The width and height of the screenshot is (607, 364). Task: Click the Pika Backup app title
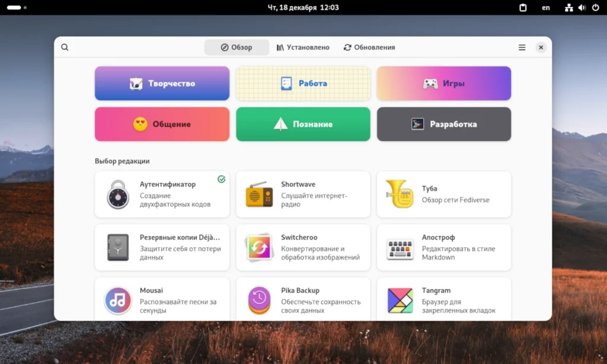300,290
